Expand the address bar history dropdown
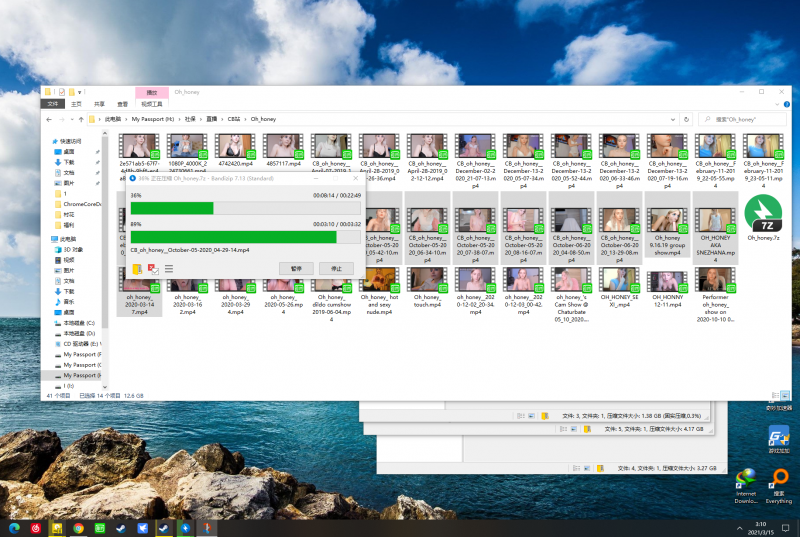The height and width of the screenshot is (537, 800). (x=673, y=119)
